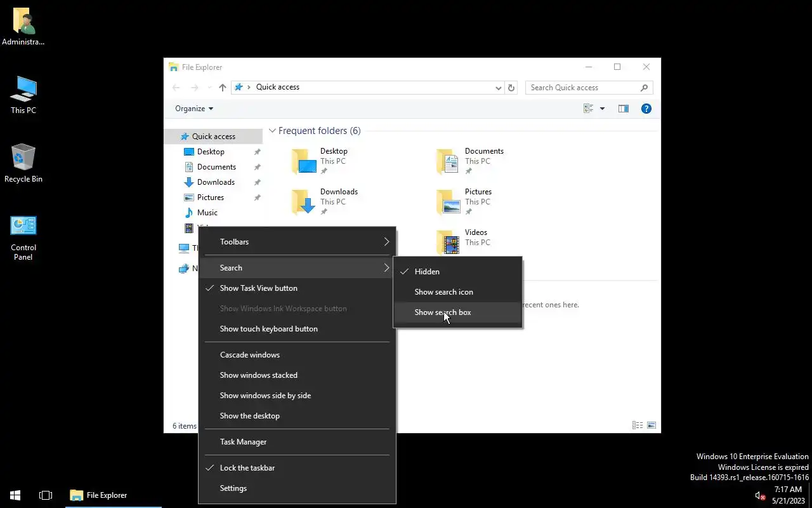812x508 pixels.
Task: Click the taskbar clock and date
Action: (789, 495)
